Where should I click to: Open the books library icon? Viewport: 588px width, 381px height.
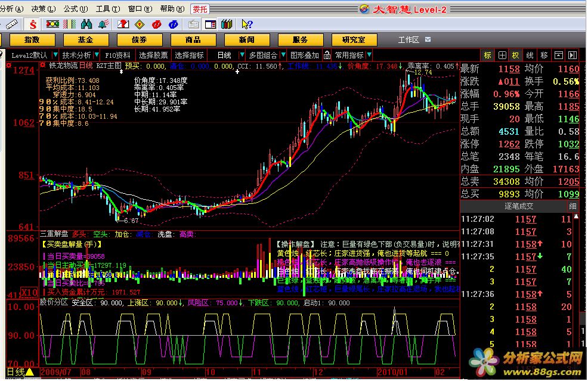tap(227, 24)
